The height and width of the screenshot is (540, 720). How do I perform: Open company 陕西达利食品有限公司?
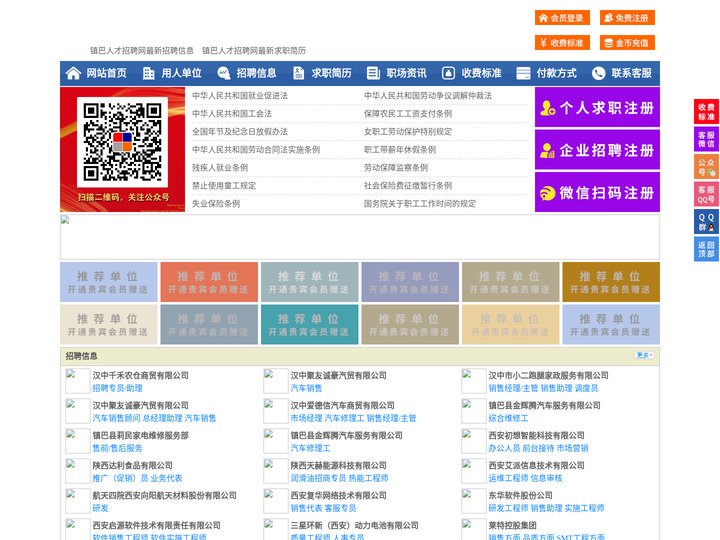132,465
